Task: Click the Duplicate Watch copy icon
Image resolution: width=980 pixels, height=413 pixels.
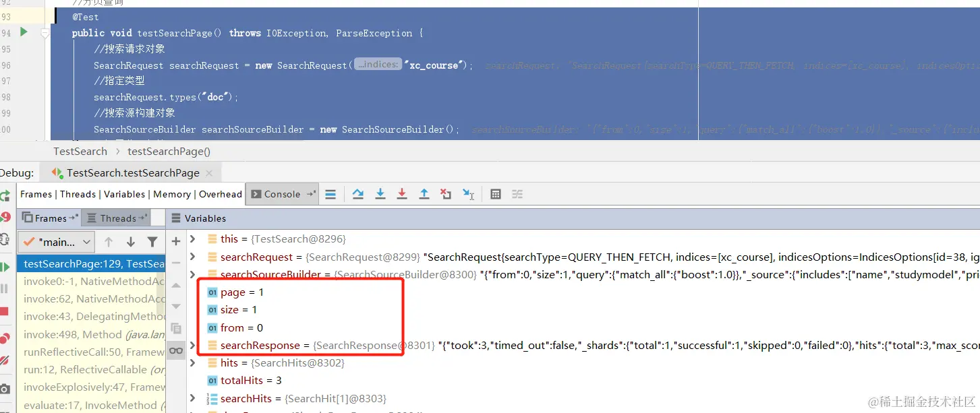Action: [176, 328]
